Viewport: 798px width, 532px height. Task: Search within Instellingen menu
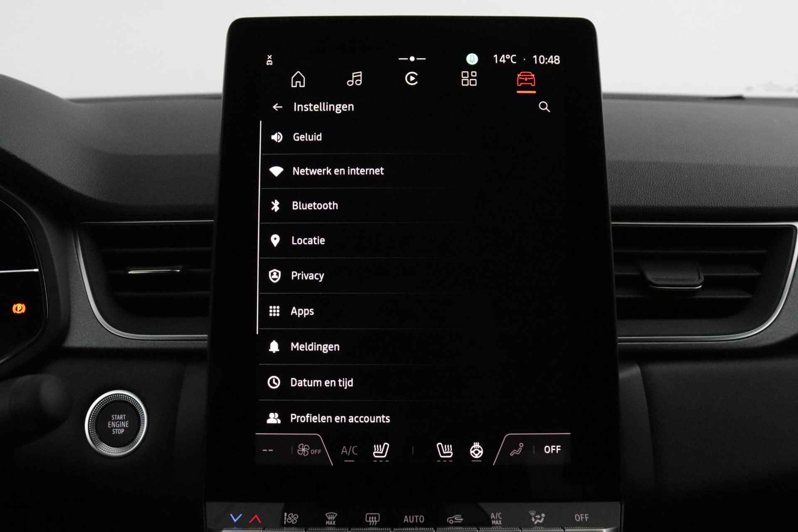pyautogui.click(x=544, y=107)
